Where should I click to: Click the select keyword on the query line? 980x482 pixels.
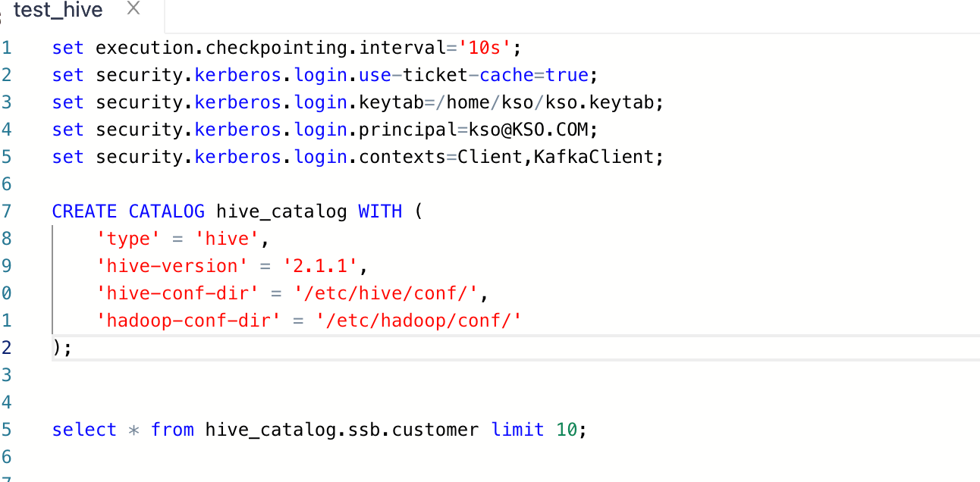84,430
